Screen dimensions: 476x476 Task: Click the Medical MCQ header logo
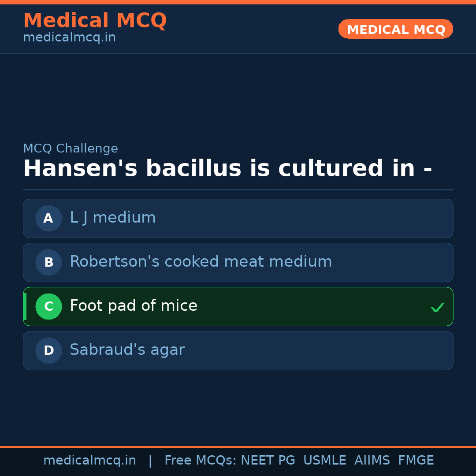point(95,20)
